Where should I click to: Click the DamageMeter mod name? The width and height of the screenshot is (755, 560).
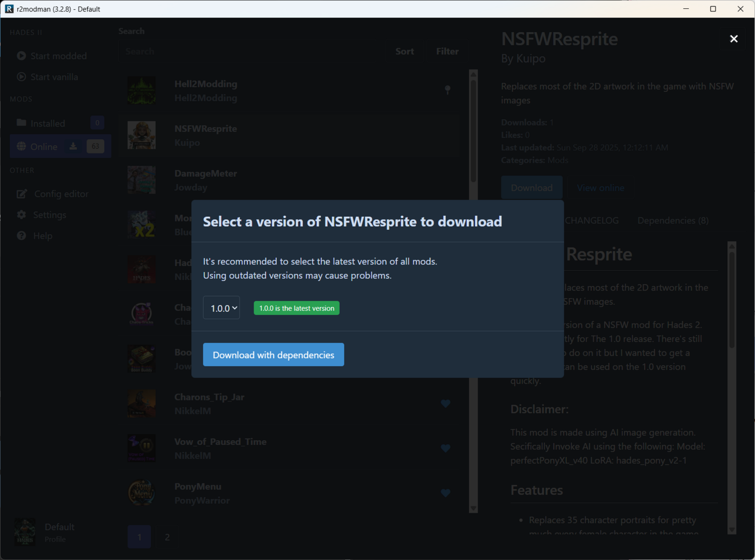[x=205, y=173]
